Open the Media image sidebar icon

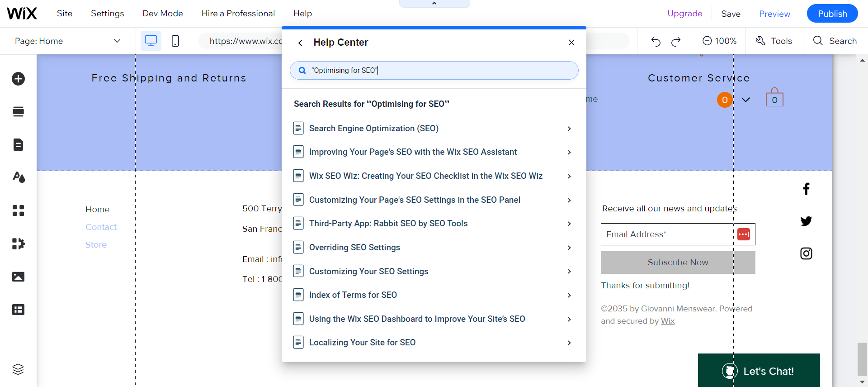[x=18, y=277]
